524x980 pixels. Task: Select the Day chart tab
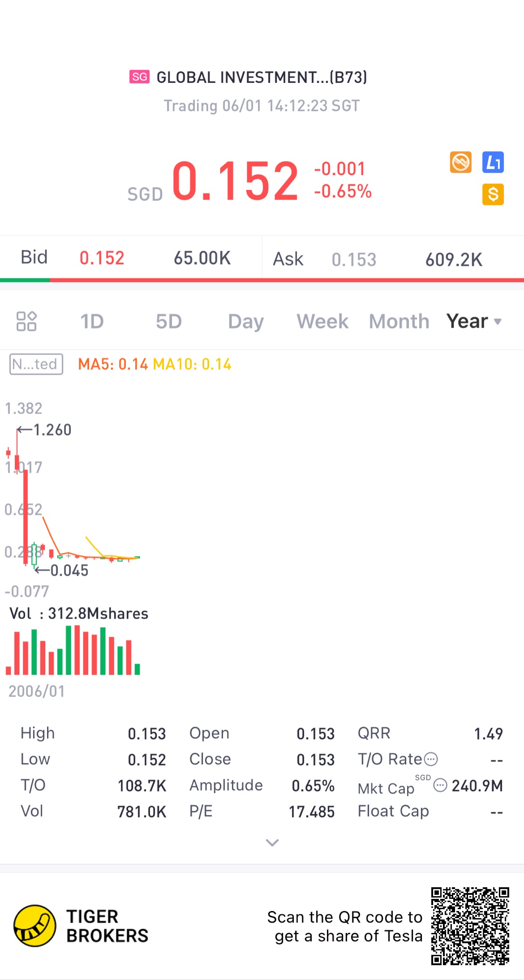point(245,321)
